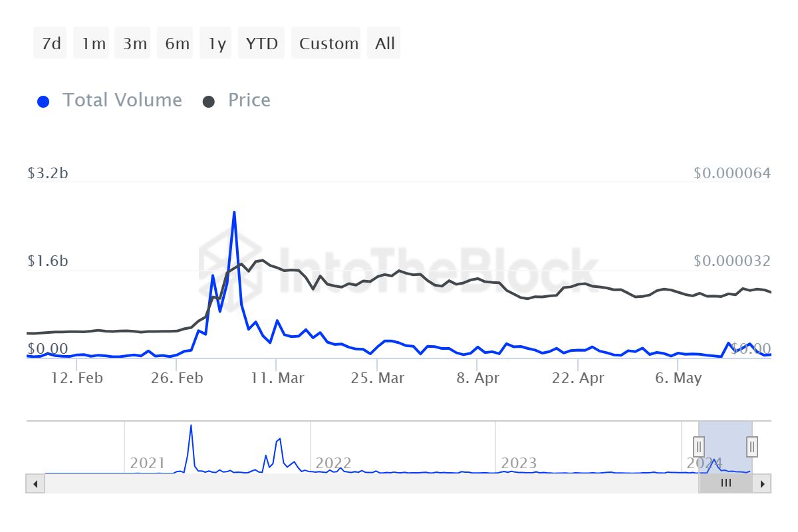
Task: Choose the 1y time range
Action: 216,43
